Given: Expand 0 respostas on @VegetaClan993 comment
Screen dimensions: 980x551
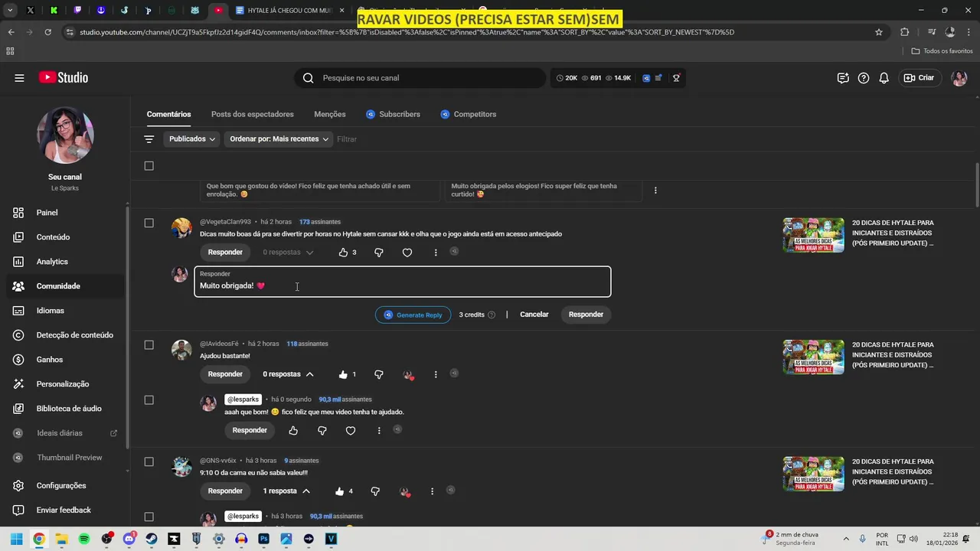Looking at the screenshot, I should click(289, 253).
